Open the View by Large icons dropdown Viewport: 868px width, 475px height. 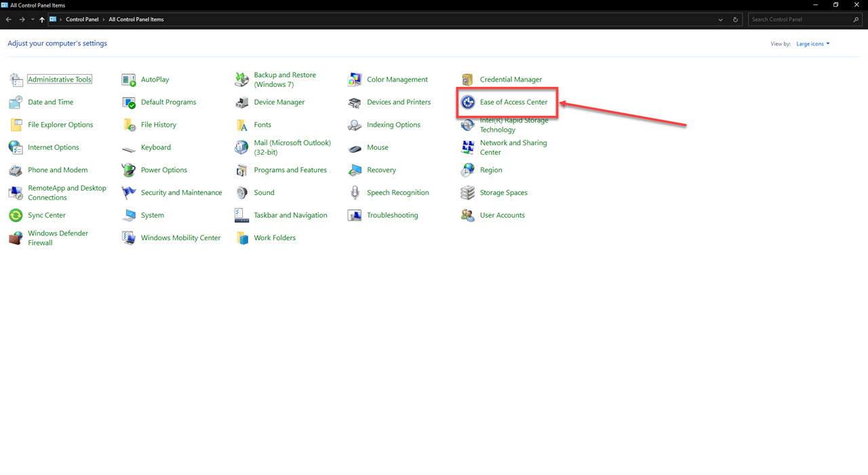point(812,43)
